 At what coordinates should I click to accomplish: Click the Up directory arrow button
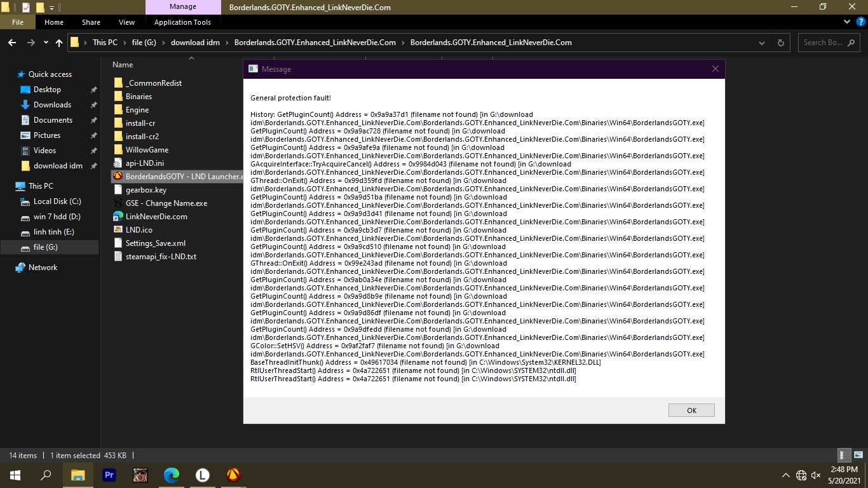(x=59, y=43)
